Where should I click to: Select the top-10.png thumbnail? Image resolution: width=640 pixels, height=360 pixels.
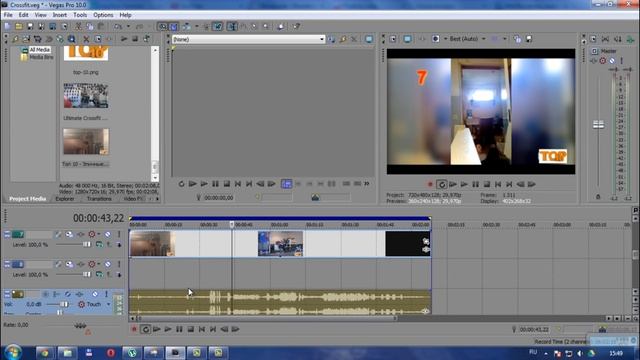[x=86, y=53]
